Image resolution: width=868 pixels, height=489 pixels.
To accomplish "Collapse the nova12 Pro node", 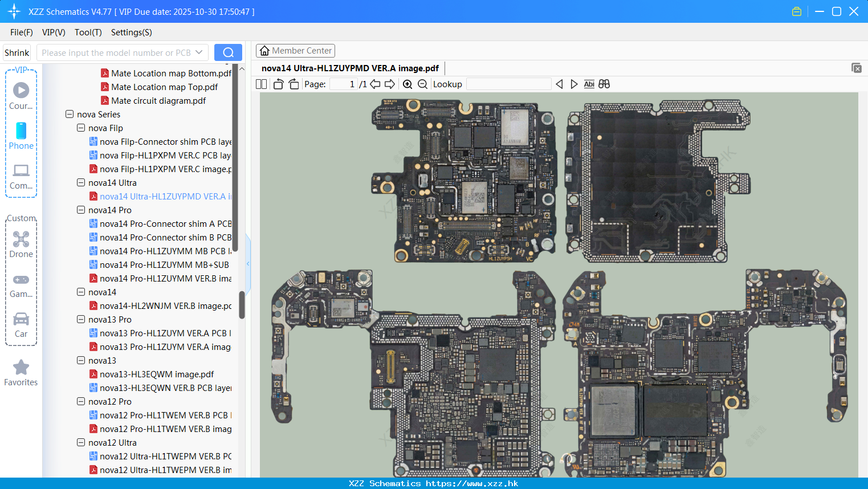I will tap(81, 401).
